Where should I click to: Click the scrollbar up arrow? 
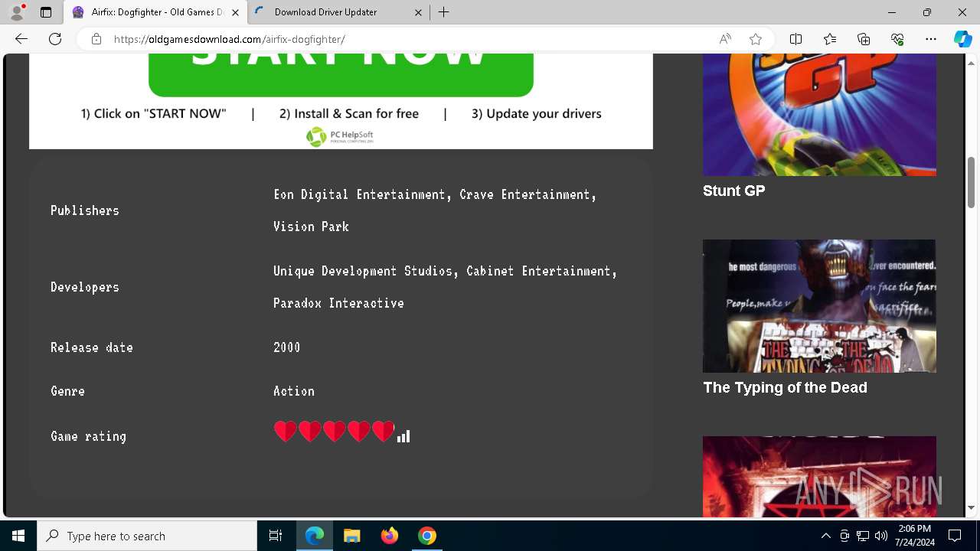pyautogui.click(x=972, y=64)
